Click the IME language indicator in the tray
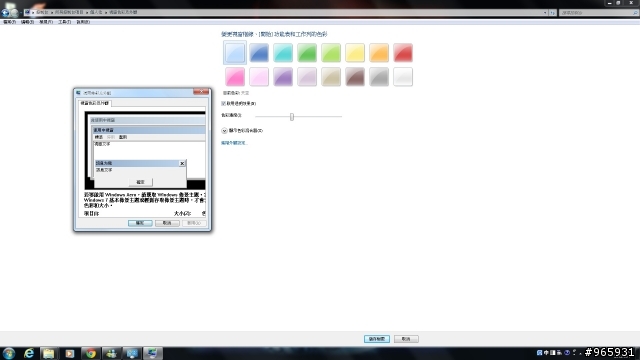This screenshot has width=640, height=360. tap(546, 353)
